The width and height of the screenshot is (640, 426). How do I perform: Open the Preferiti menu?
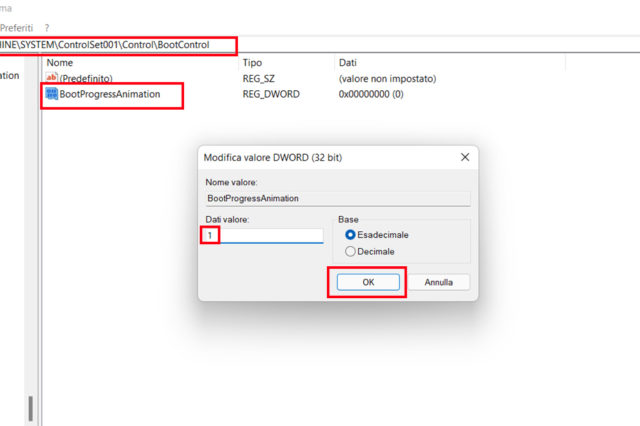pyautogui.click(x=16, y=28)
